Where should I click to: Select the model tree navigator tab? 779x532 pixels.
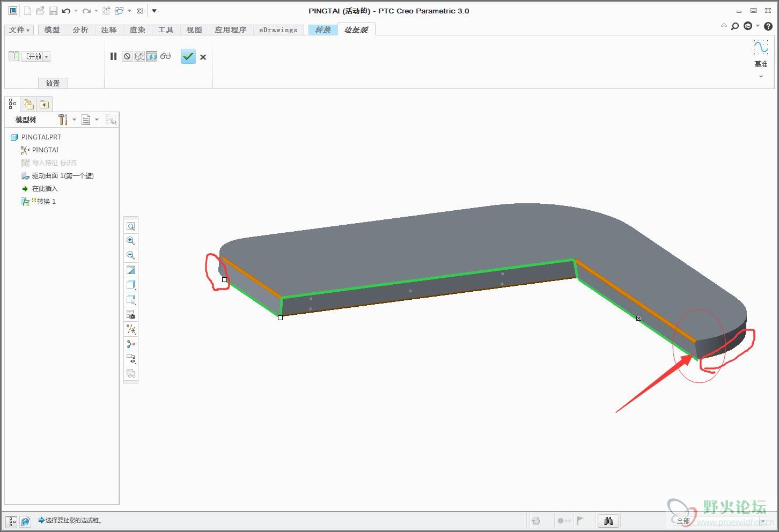click(x=12, y=104)
